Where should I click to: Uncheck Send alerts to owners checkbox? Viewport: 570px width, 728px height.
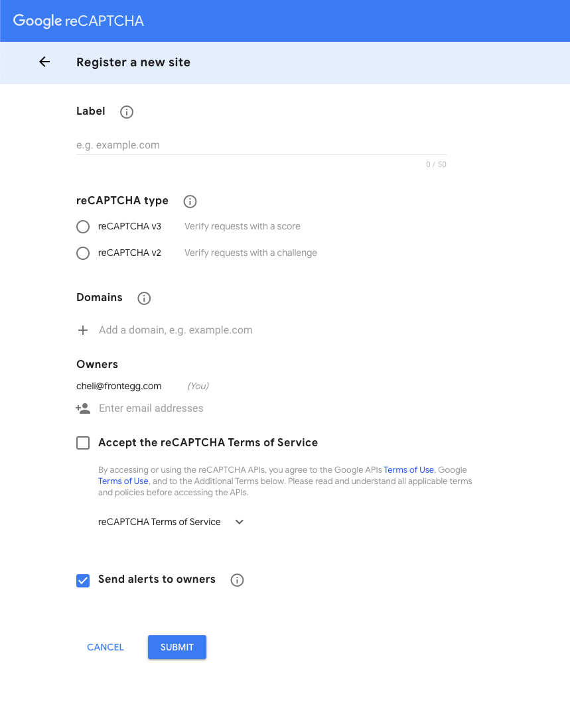[x=83, y=580]
